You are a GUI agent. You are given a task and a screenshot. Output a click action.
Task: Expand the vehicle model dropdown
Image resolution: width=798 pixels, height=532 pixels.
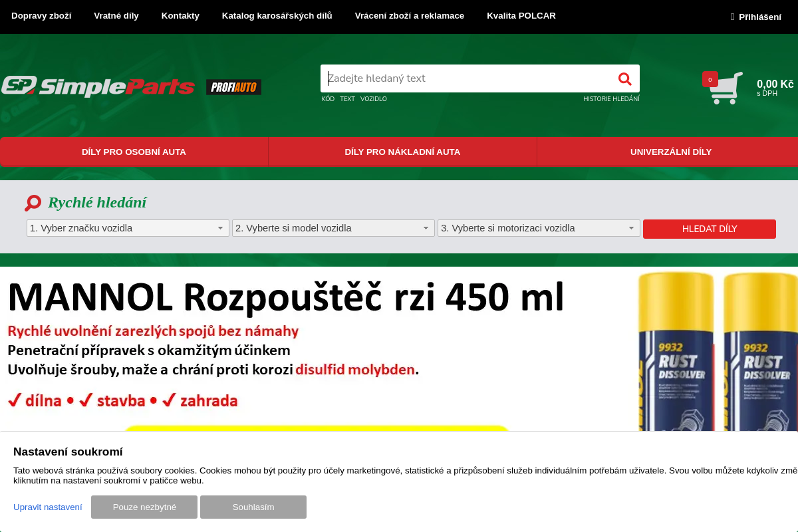pos(332,227)
